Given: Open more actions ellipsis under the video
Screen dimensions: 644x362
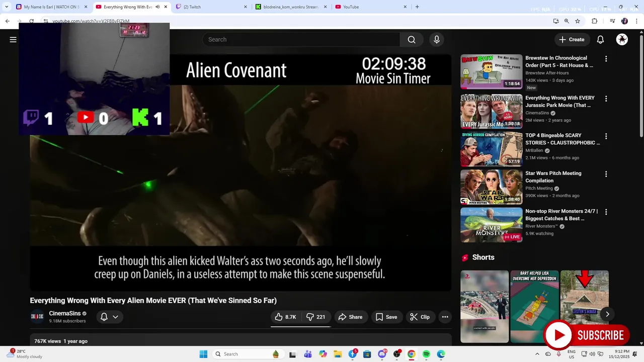Looking at the screenshot, I should click(x=445, y=317).
